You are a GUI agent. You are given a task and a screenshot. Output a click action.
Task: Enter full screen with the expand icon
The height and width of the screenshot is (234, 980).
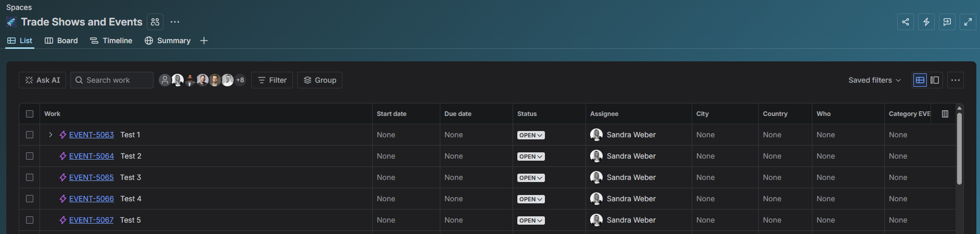tap(968, 22)
